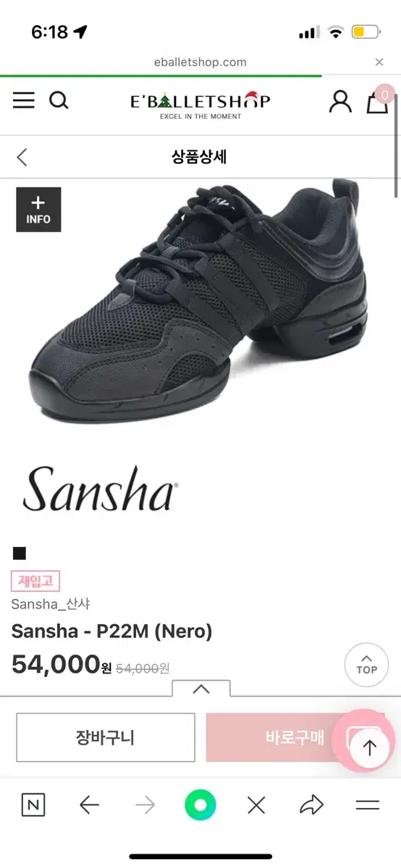Expand the purchase options up chevron
Image resolution: width=401 pixels, height=868 pixels.
click(x=201, y=689)
